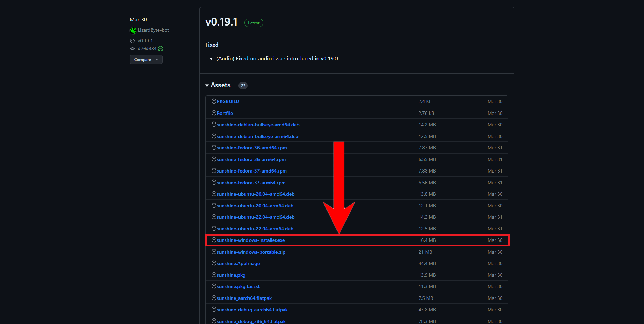
Task: Click package icon for sunshine-ubuntu-22.04-arm64.deb
Action: pyautogui.click(x=214, y=228)
